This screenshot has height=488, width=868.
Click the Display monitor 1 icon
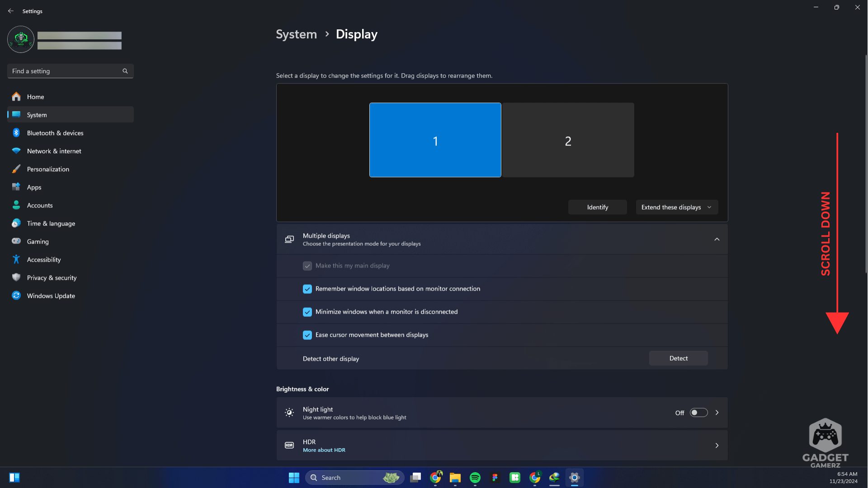click(x=435, y=140)
